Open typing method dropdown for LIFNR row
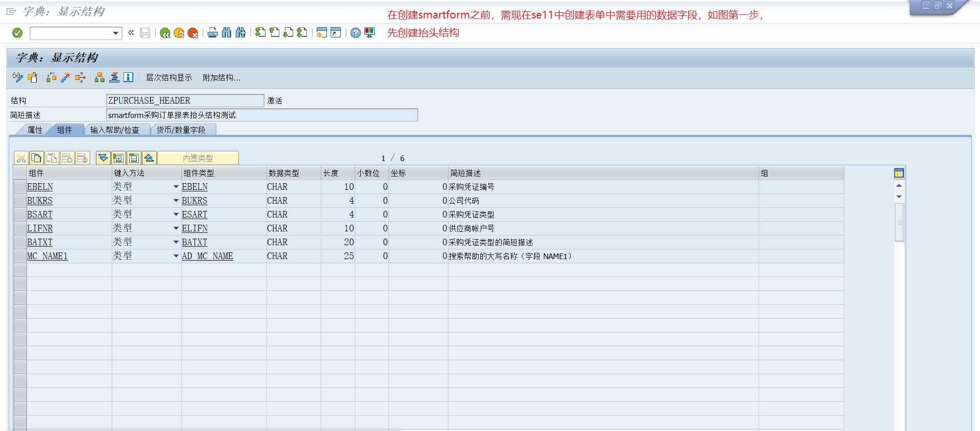Screen dimensions: 980x431 pos(176,228)
